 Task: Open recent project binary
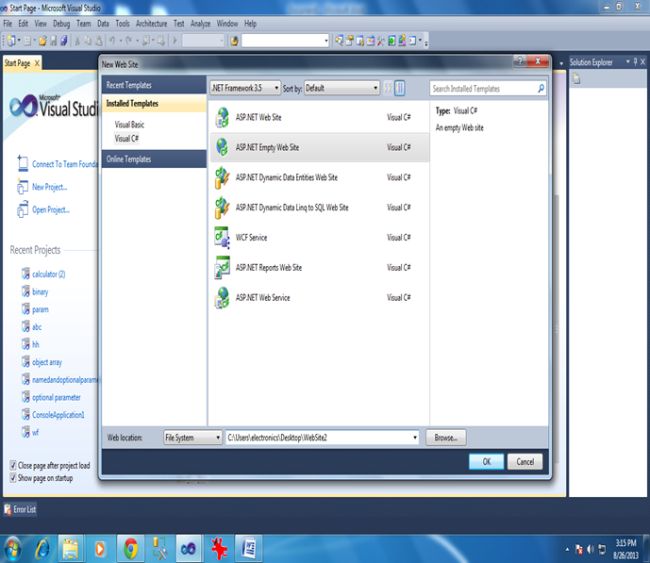40,291
